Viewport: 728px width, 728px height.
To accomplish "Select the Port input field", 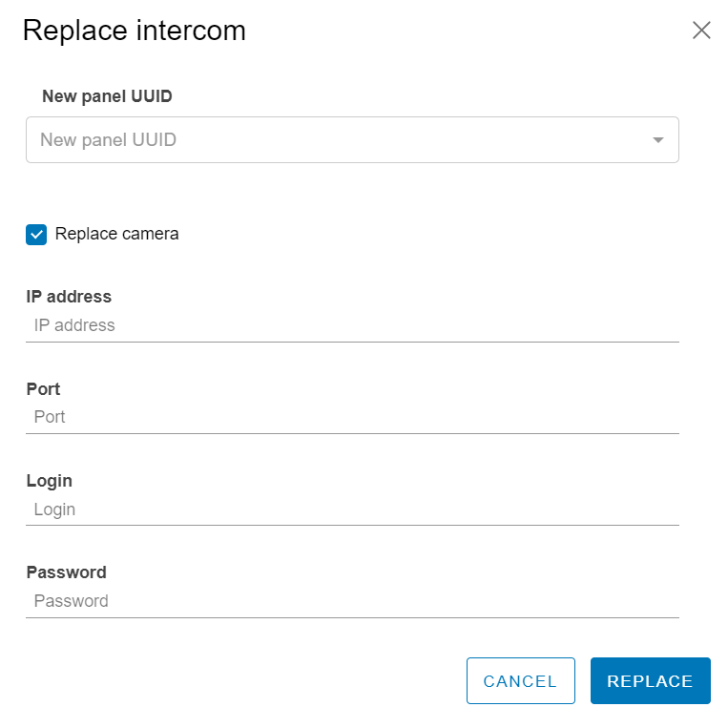I will click(352, 417).
